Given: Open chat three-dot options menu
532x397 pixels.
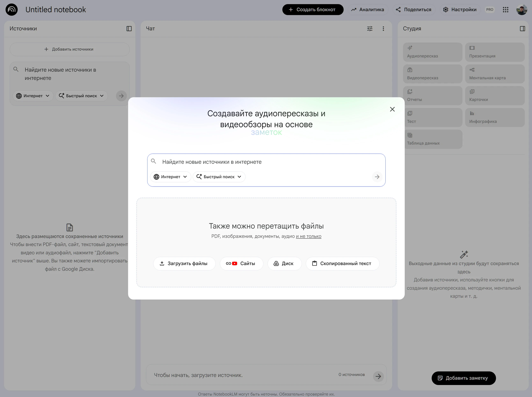Looking at the screenshot, I should click(383, 29).
